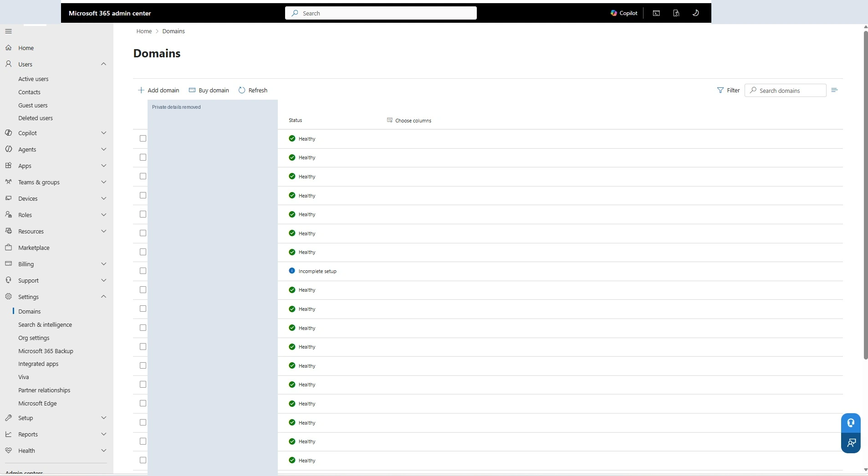868x476 pixels.
Task: Select the second domain row checkbox
Action: click(x=143, y=157)
